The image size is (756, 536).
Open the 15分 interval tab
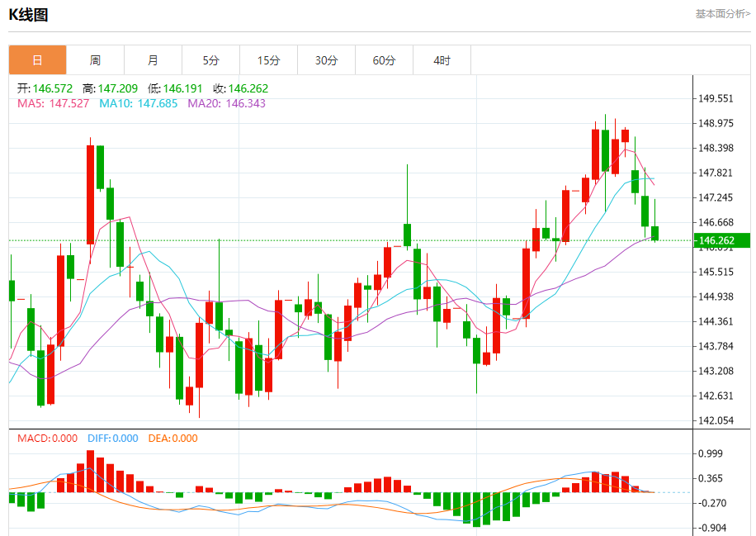(269, 60)
